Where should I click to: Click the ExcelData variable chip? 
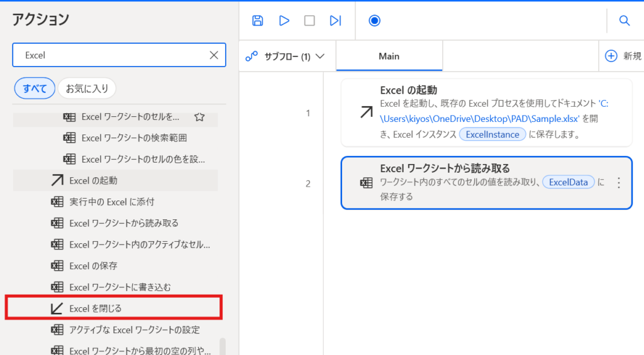(x=569, y=182)
